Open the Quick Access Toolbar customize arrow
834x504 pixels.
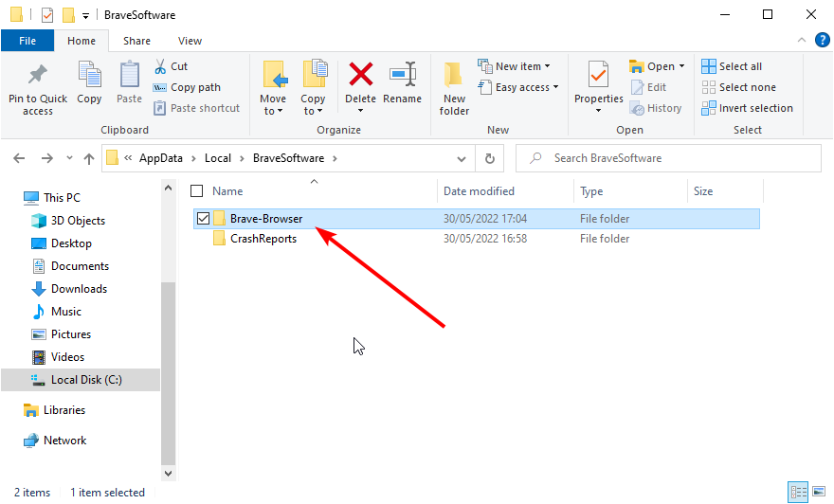click(85, 15)
